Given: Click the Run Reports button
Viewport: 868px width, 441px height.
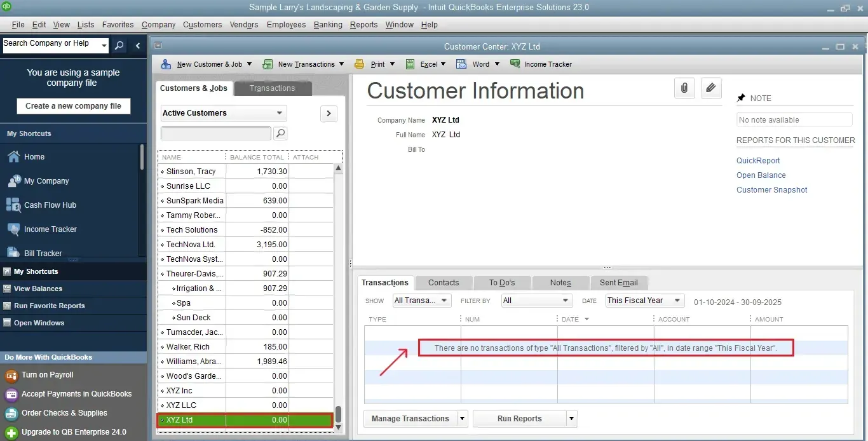Looking at the screenshot, I should click(x=520, y=419).
